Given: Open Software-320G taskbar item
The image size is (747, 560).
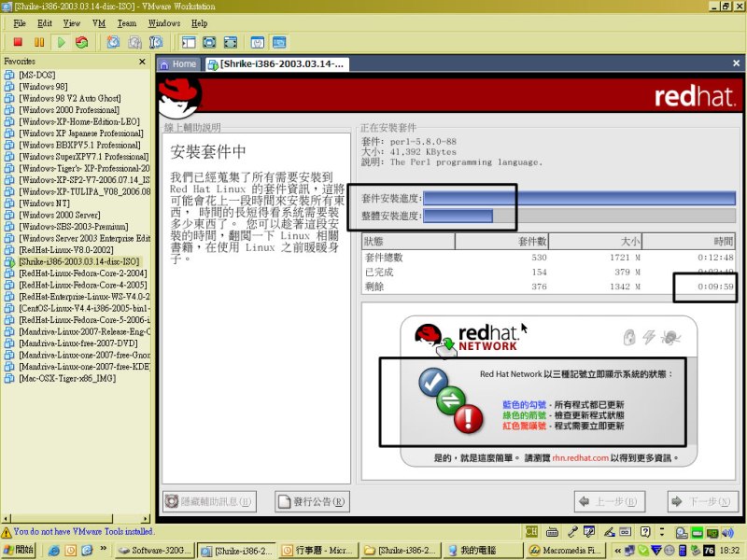Looking at the screenshot, I should pyautogui.click(x=154, y=550).
